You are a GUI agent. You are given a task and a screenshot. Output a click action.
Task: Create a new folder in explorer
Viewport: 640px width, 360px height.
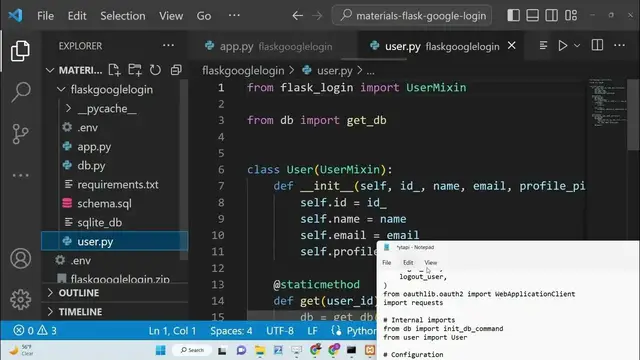tap(135, 70)
